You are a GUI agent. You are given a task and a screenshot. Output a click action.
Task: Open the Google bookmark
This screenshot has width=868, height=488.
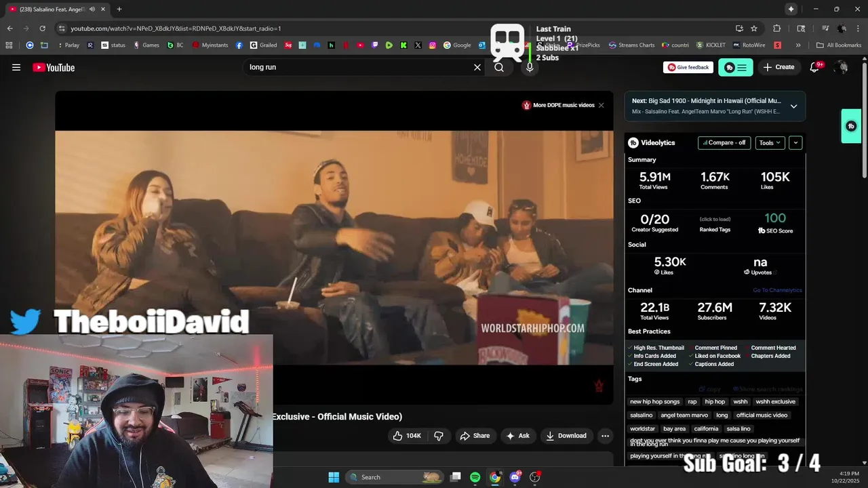coord(457,45)
